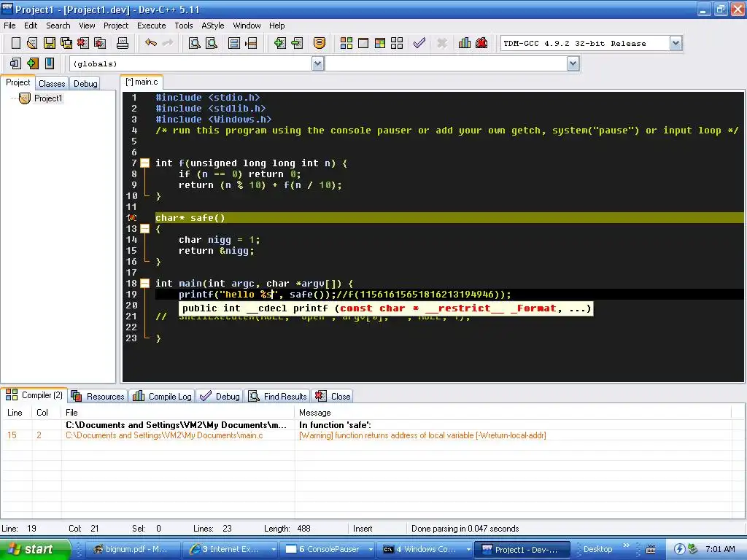This screenshot has width=747, height=560.
Task: Collapse the fold marker at line 13
Action: 145,228
